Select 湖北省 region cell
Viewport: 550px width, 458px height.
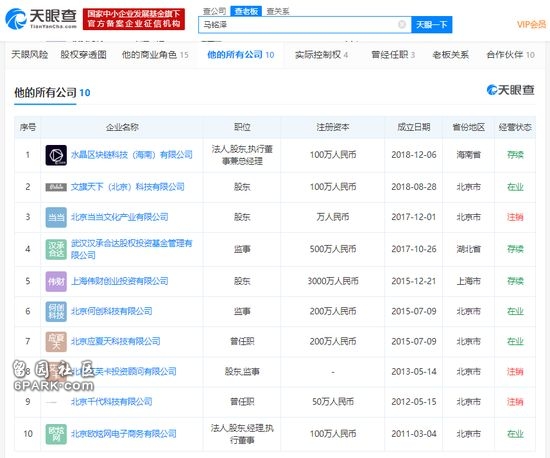pos(469,249)
